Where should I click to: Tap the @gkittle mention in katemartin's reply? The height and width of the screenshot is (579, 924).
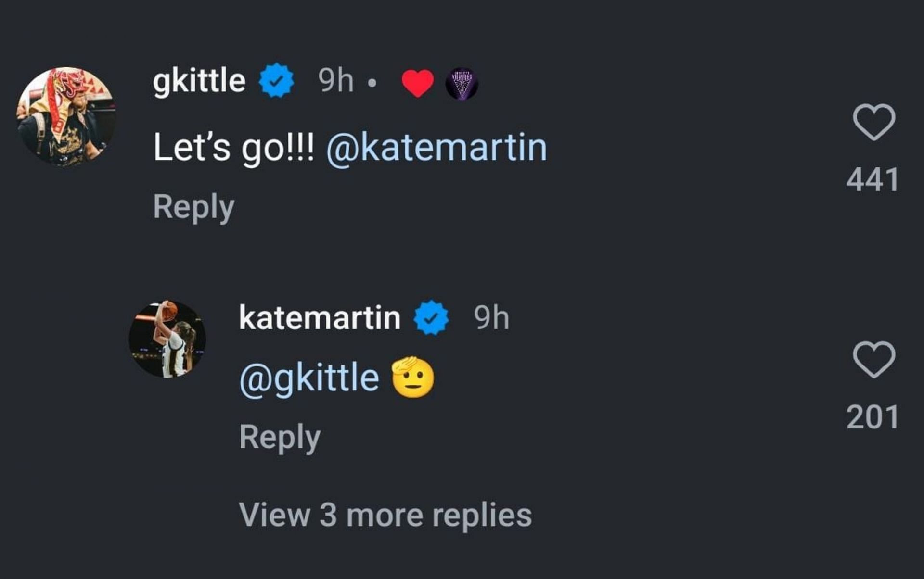point(309,378)
